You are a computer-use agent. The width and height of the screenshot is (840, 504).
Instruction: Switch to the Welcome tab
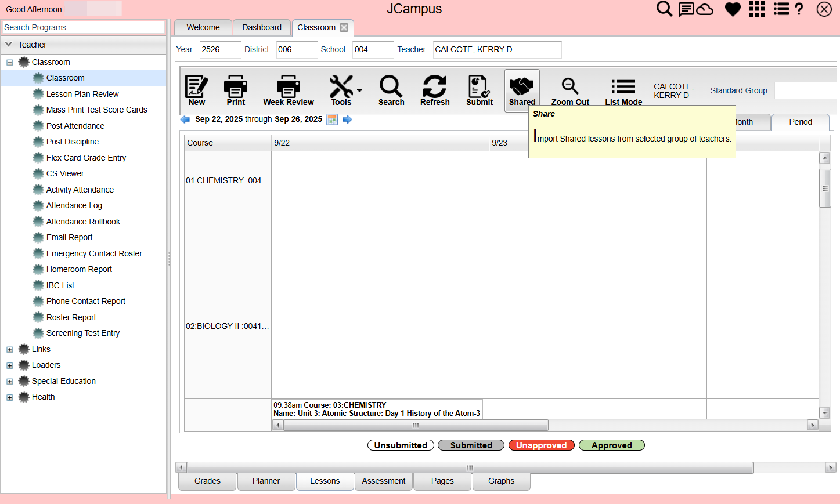(203, 27)
